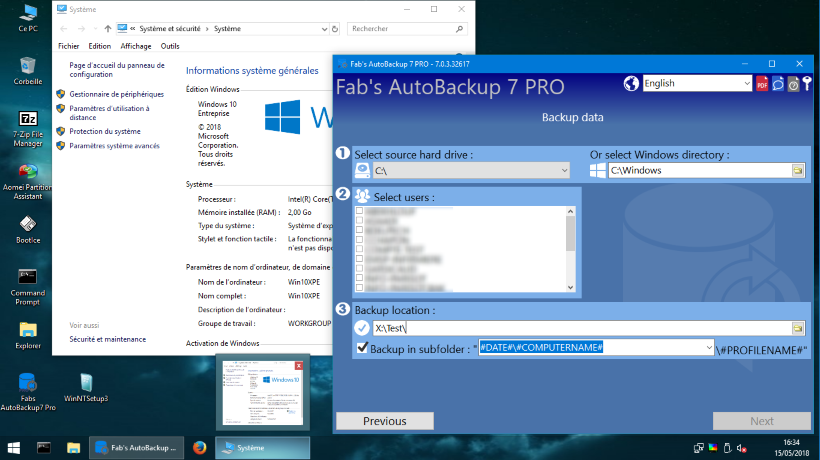Click the network tray icon
Screen dimensions: 820x460
698,448
